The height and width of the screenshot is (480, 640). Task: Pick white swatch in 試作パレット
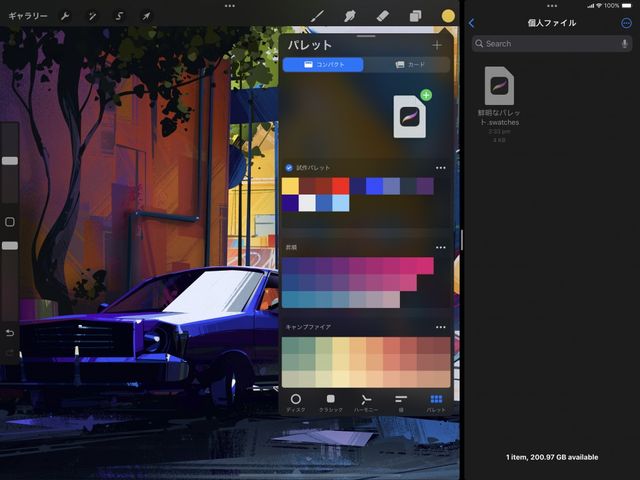click(x=307, y=203)
